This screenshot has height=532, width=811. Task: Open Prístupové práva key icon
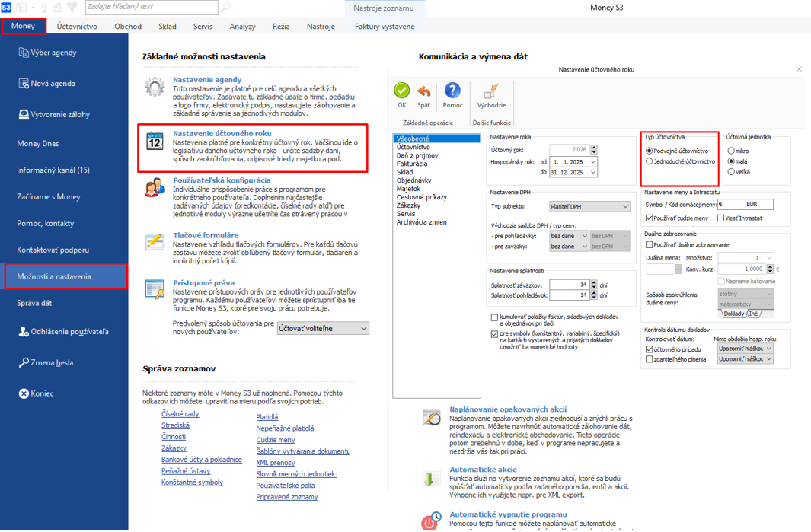click(155, 288)
